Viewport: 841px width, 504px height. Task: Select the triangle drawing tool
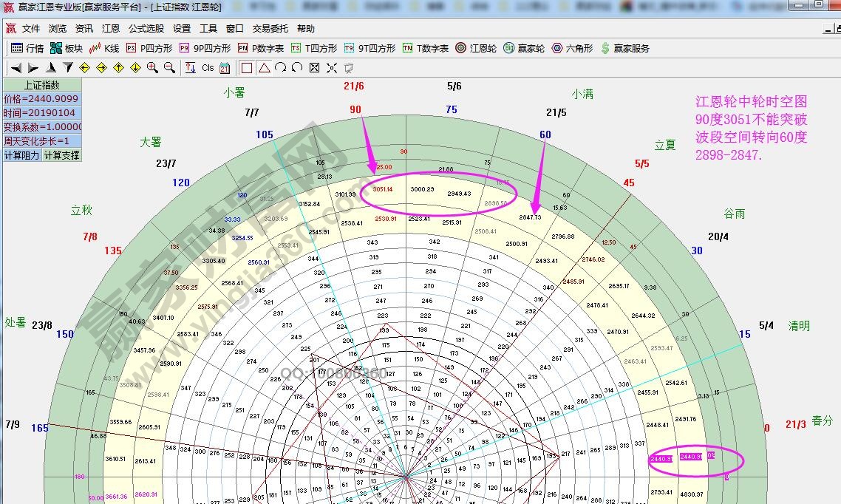(x=264, y=67)
